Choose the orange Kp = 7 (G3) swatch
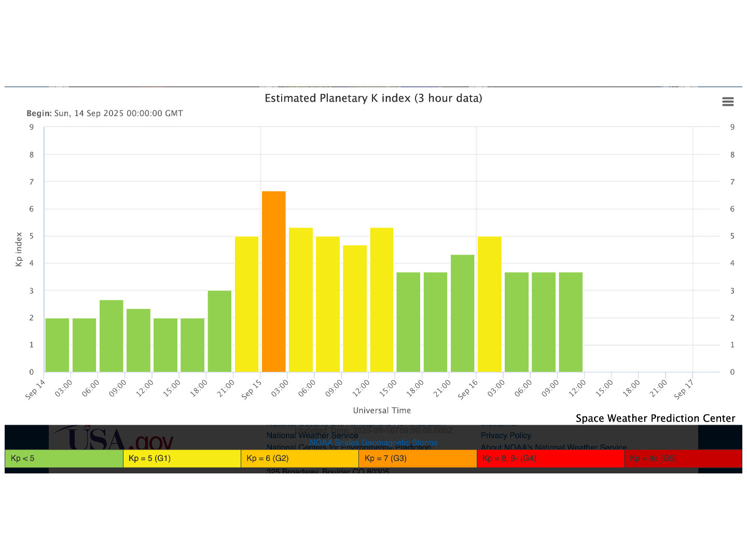Screen dimensions: 747x560 (417, 458)
